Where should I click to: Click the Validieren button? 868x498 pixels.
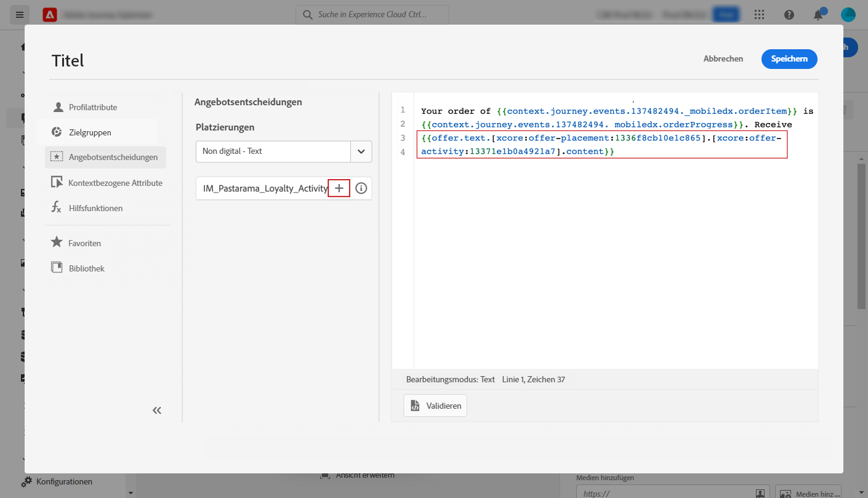tap(436, 406)
